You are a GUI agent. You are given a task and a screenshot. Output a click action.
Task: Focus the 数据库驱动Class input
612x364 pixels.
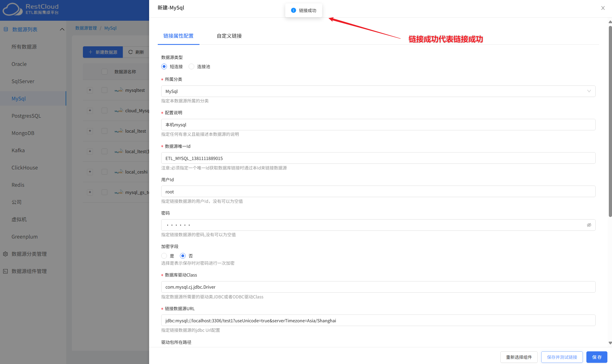point(378,287)
